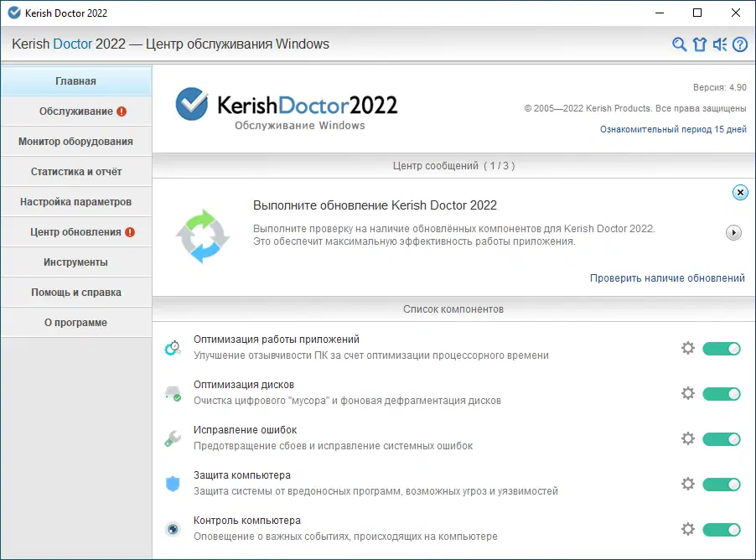This screenshot has height=560, width=756.
Task: Click the Исправление ошибок title
Action: (245, 430)
